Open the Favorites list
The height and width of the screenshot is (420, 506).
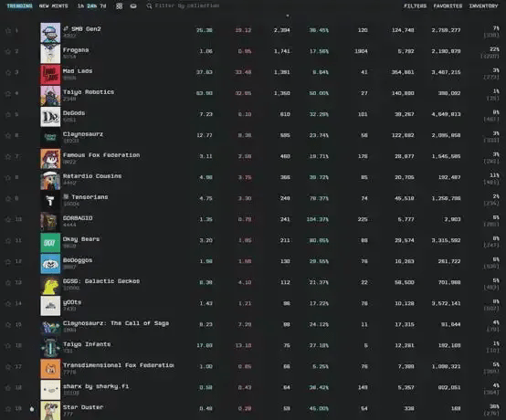click(x=448, y=6)
